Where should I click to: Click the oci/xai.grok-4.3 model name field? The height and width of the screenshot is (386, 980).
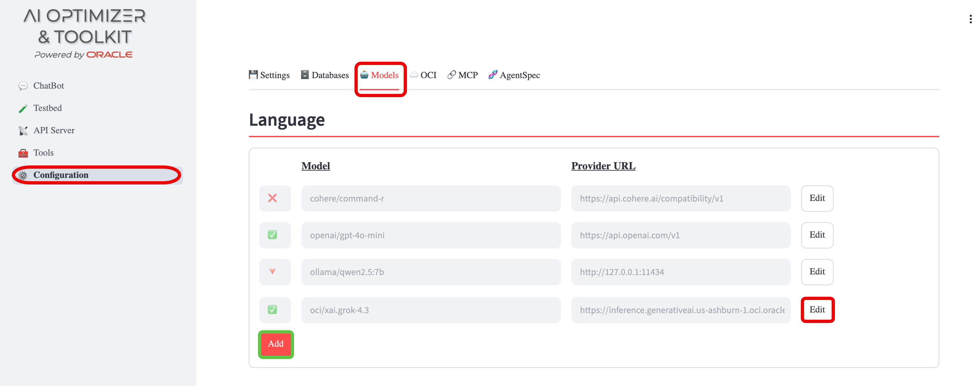[431, 310]
